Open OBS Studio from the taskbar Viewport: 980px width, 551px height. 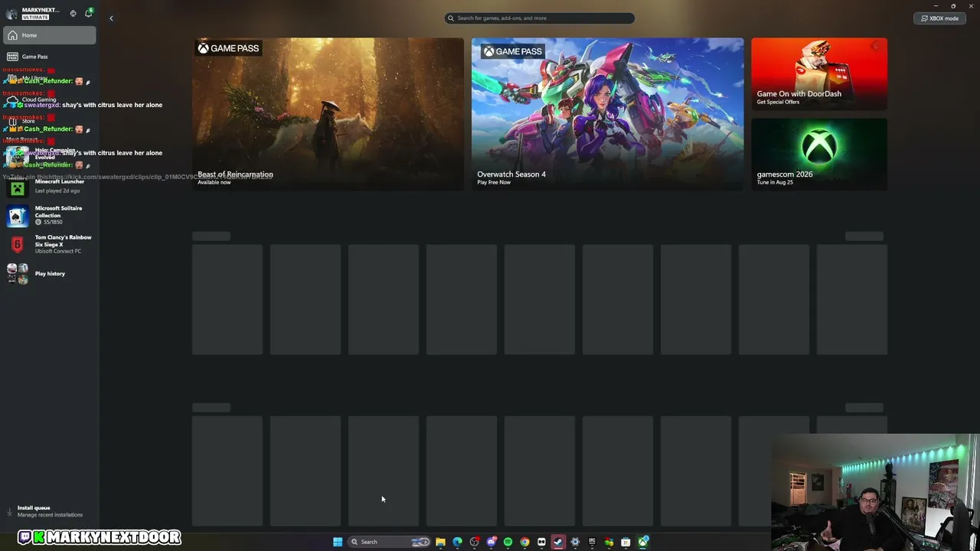[x=474, y=542]
